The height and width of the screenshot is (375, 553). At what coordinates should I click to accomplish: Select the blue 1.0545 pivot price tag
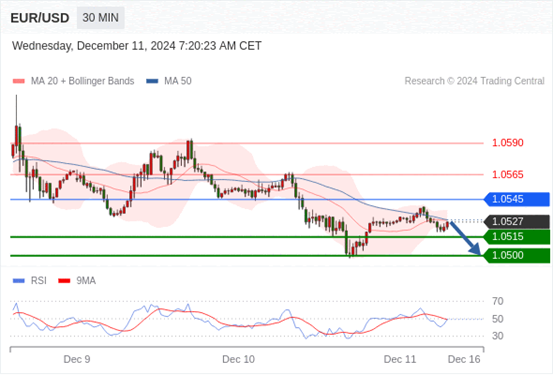516,199
